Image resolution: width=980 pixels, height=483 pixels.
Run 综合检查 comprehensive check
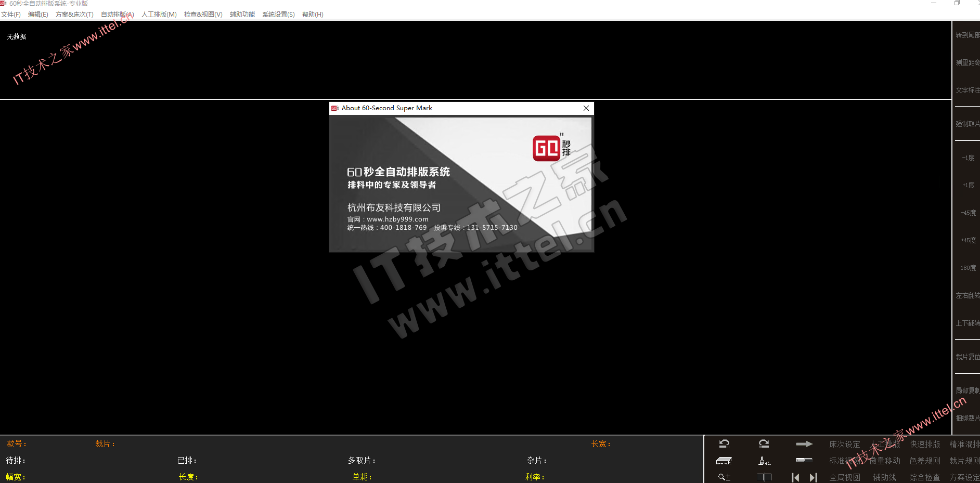click(x=925, y=477)
